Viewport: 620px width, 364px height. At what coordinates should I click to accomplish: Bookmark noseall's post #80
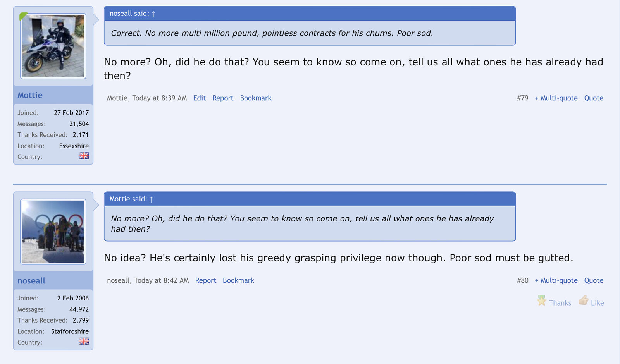coord(238,281)
